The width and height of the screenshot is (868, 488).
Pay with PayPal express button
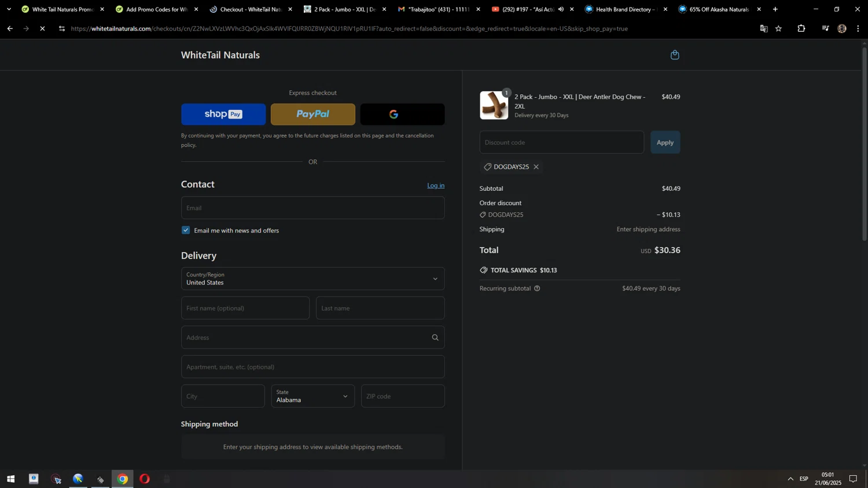point(313,114)
